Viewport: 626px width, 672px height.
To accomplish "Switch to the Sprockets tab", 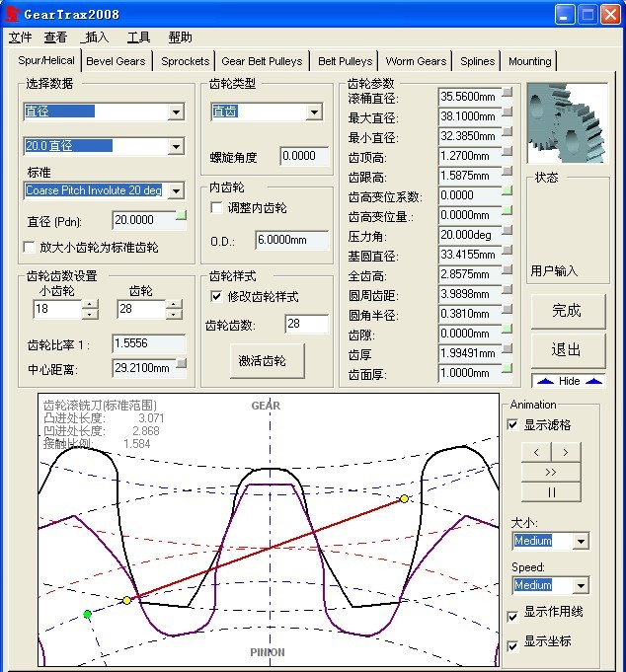I will click(x=186, y=61).
